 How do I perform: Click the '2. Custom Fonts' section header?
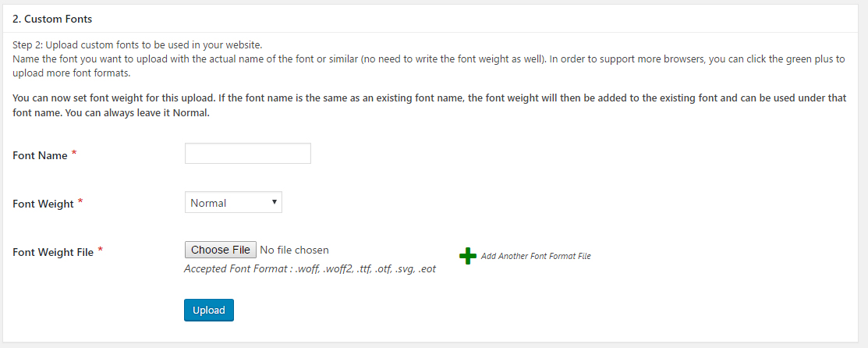(52, 19)
